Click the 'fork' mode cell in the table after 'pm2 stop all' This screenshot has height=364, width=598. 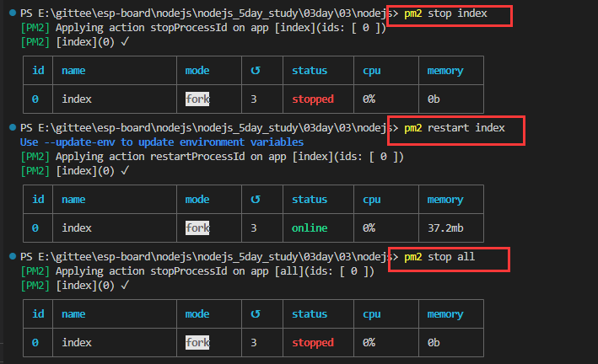197,342
